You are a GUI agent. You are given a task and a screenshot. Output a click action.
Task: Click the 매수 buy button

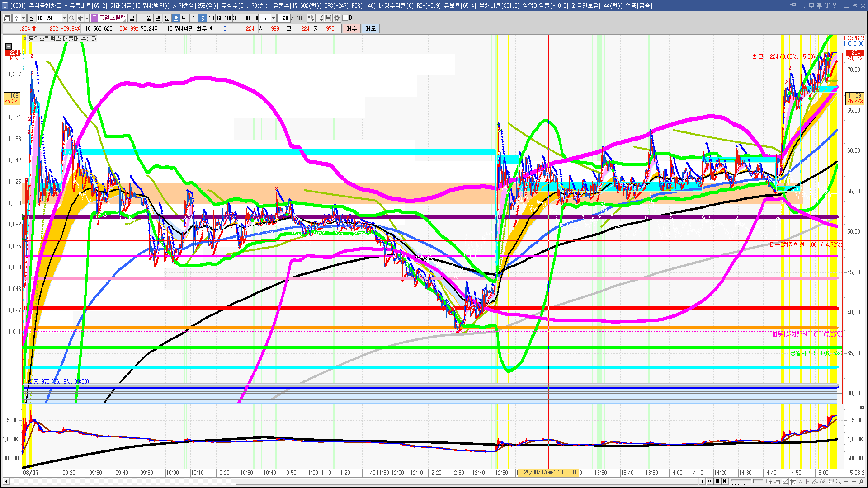pyautogui.click(x=352, y=28)
